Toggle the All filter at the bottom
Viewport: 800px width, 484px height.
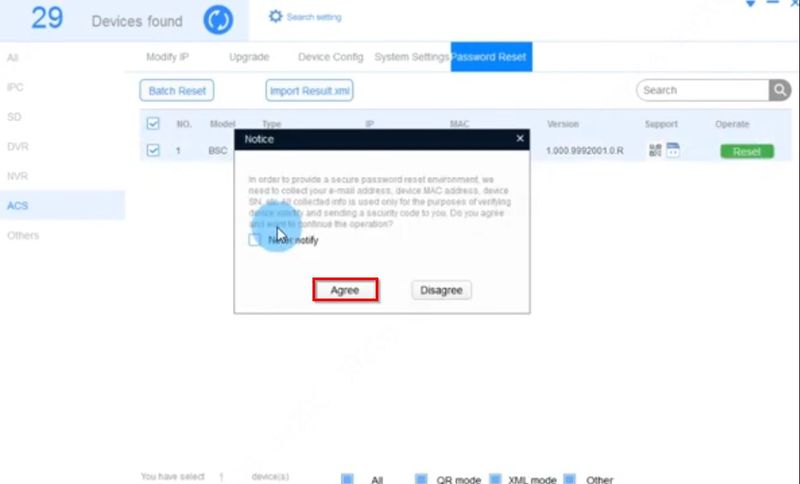347,479
